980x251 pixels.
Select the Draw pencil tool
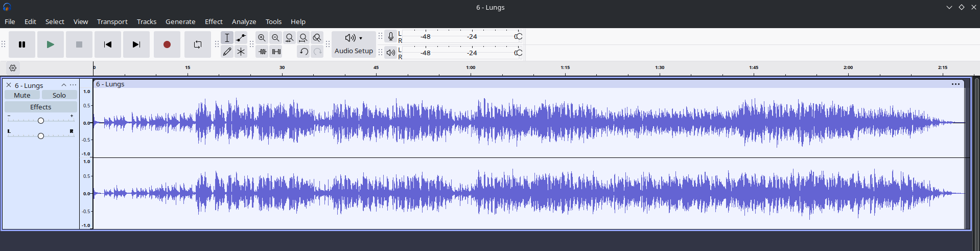[x=227, y=52]
